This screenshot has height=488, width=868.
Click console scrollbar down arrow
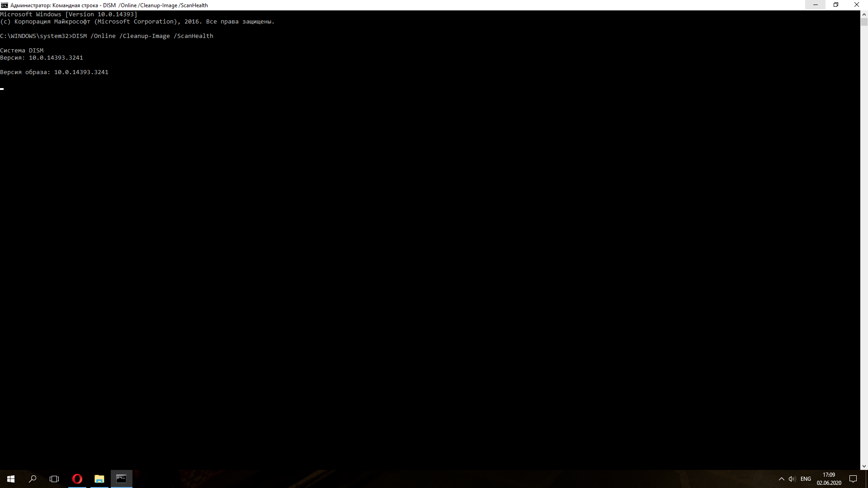[x=864, y=466]
